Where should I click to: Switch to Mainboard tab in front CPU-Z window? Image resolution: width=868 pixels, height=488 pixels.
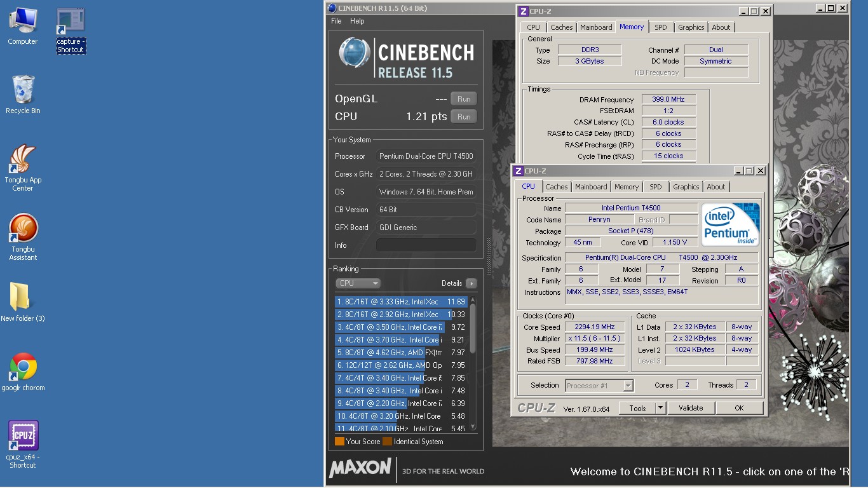coord(591,187)
